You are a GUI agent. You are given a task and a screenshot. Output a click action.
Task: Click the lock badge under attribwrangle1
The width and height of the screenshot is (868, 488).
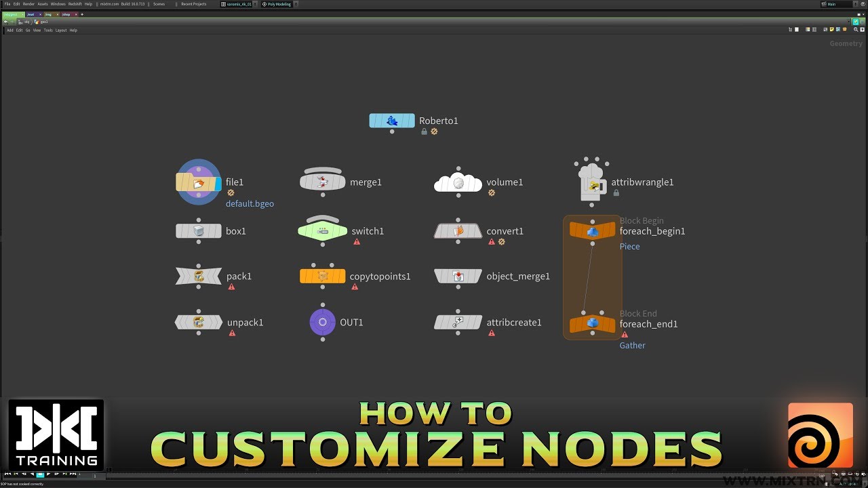pyautogui.click(x=616, y=192)
